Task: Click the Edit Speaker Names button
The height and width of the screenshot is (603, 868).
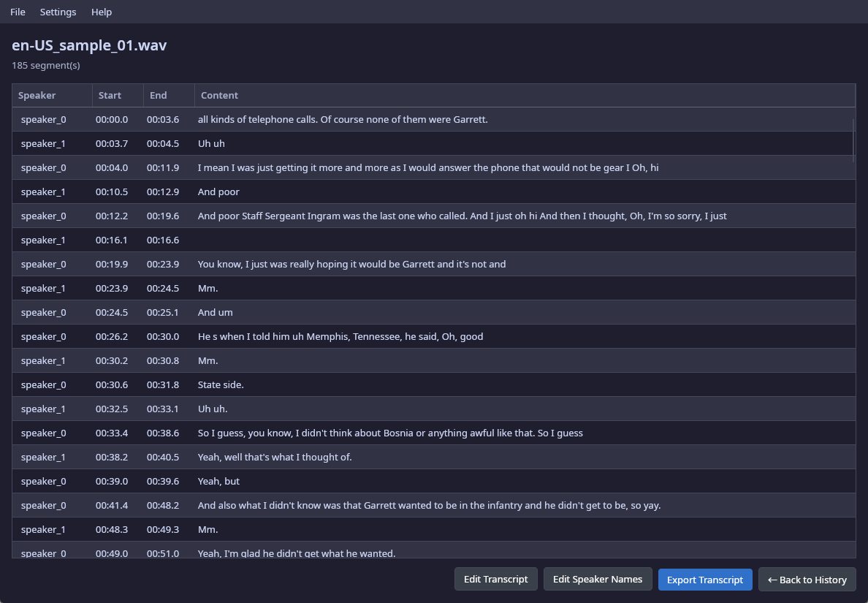Action: pyautogui.click(x=598, y=579)
